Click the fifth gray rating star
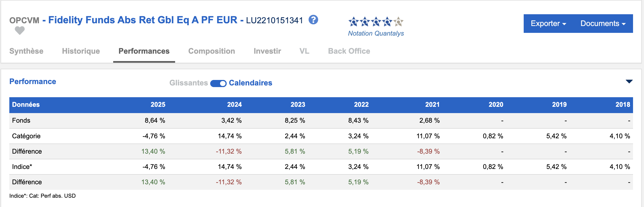Screen dimensions: 644x207 coord(398,21)
